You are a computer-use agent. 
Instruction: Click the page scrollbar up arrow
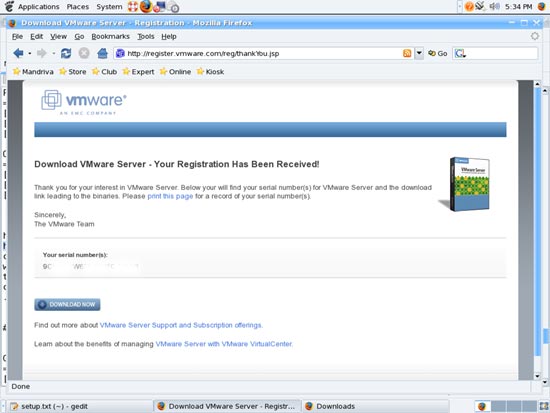click(537, 84)
